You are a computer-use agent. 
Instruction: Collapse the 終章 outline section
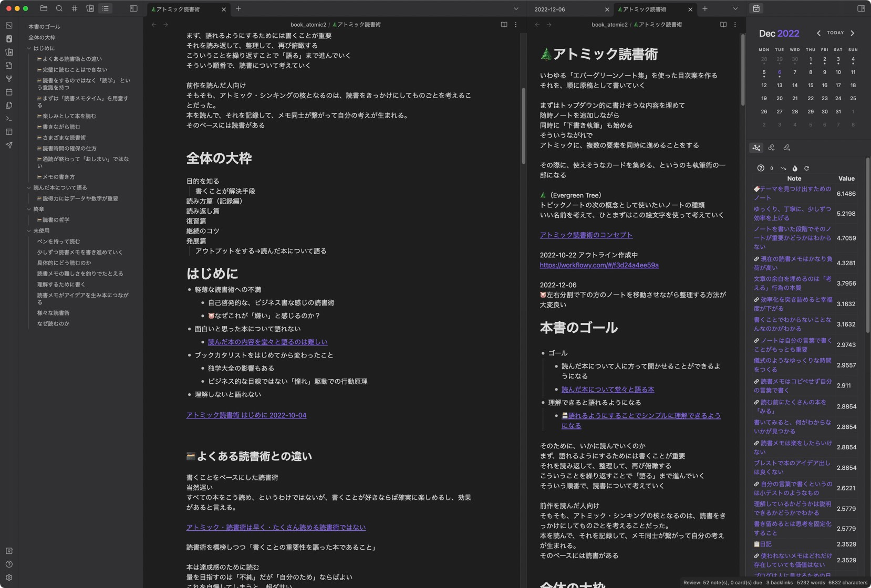click(29, 209)
